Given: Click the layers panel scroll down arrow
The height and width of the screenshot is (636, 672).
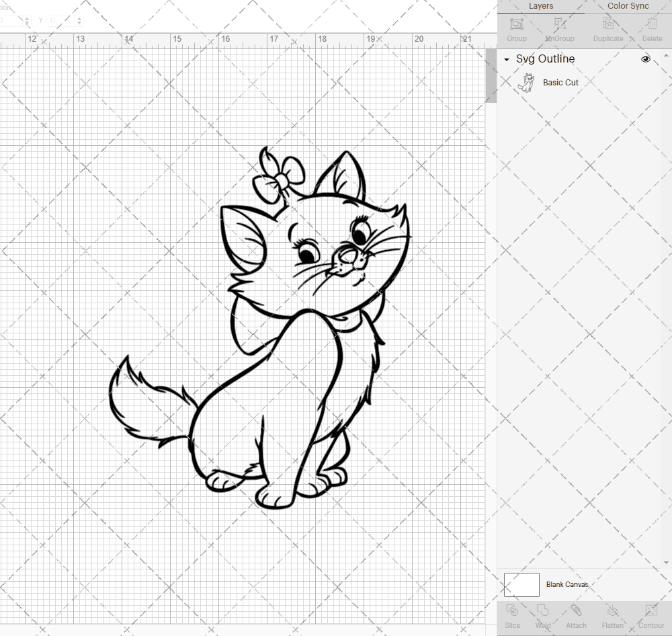Looking at the screenshot, I should (x=665, y=563).
